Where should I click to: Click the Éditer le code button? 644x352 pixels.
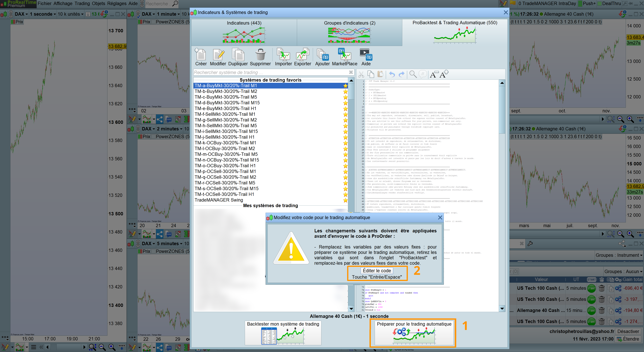pos(377,271)
